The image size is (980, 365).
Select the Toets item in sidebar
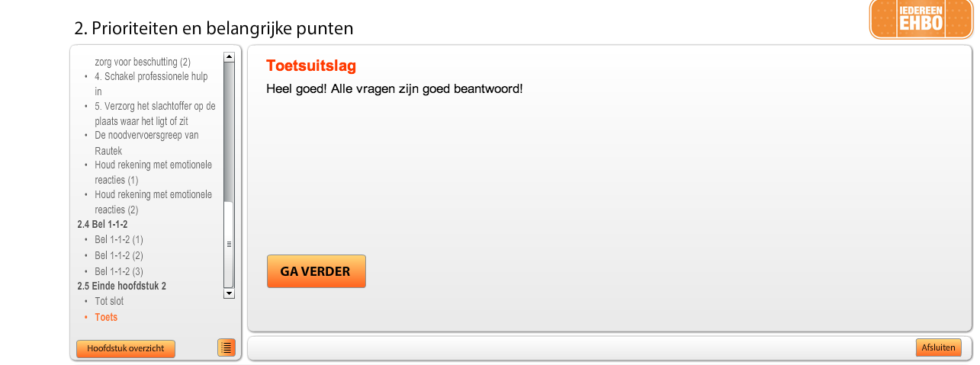106,317
